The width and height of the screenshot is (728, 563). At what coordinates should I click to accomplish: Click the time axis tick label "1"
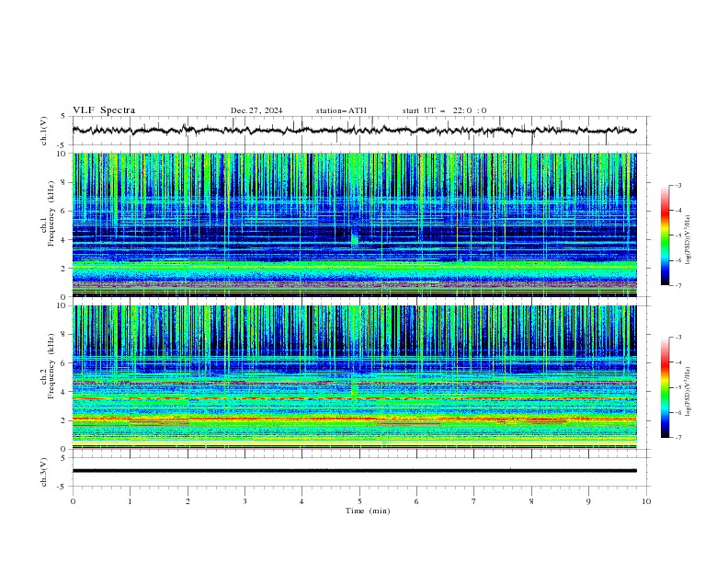point(130,501)
